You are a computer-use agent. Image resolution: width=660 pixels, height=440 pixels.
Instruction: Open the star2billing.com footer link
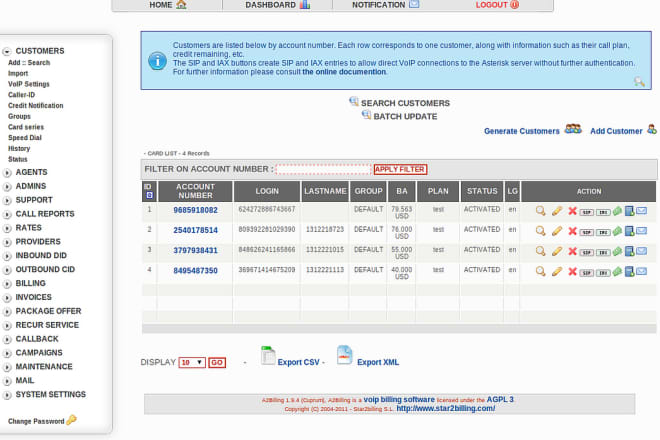(x=446, y=408)
